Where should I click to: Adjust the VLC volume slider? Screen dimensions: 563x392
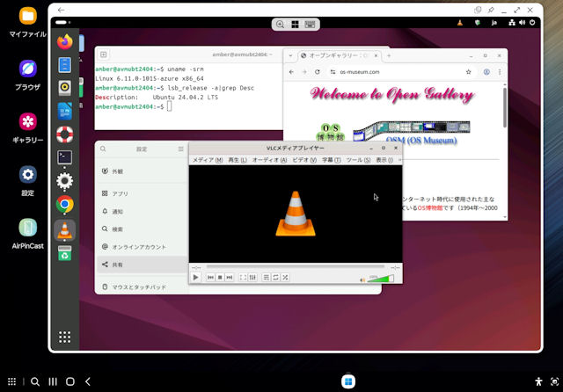click(381, 279)
